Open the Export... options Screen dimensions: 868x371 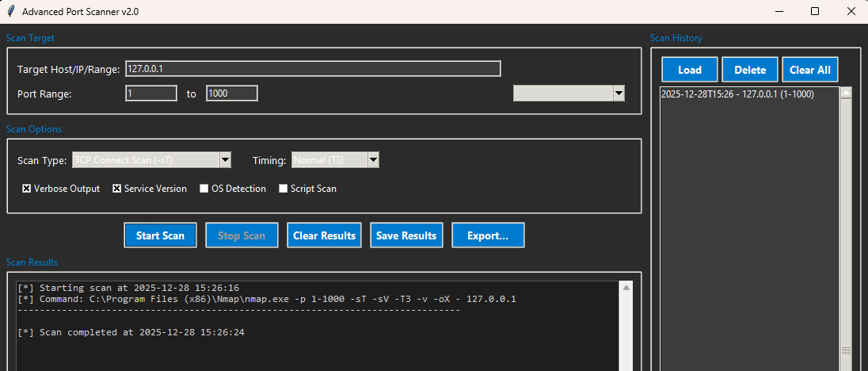488,235
